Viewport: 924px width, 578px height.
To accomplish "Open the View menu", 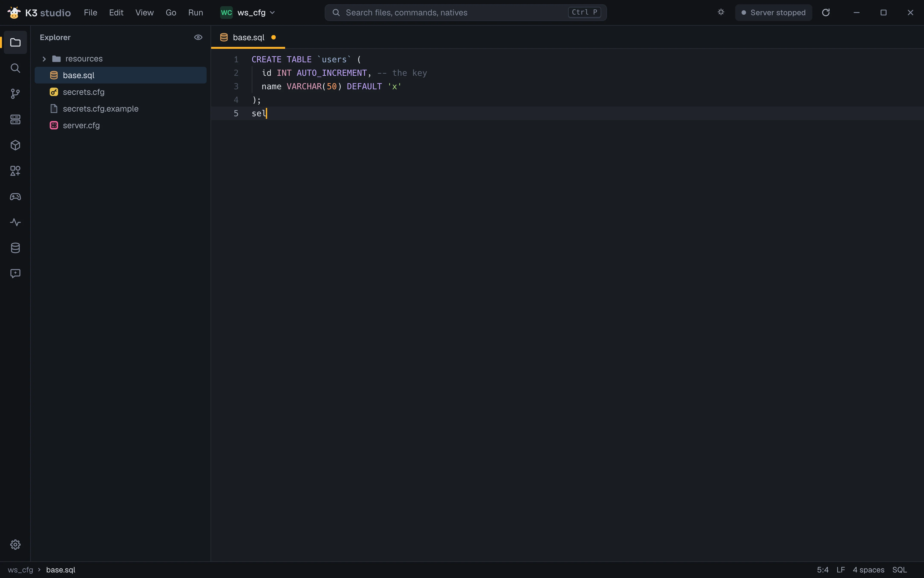I will pos(144,13).
